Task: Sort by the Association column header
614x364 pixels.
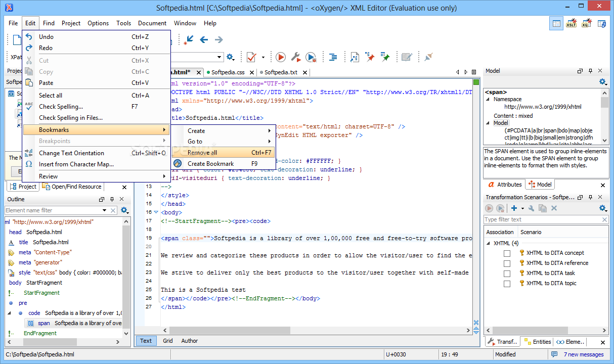Action: click(500, 232)
